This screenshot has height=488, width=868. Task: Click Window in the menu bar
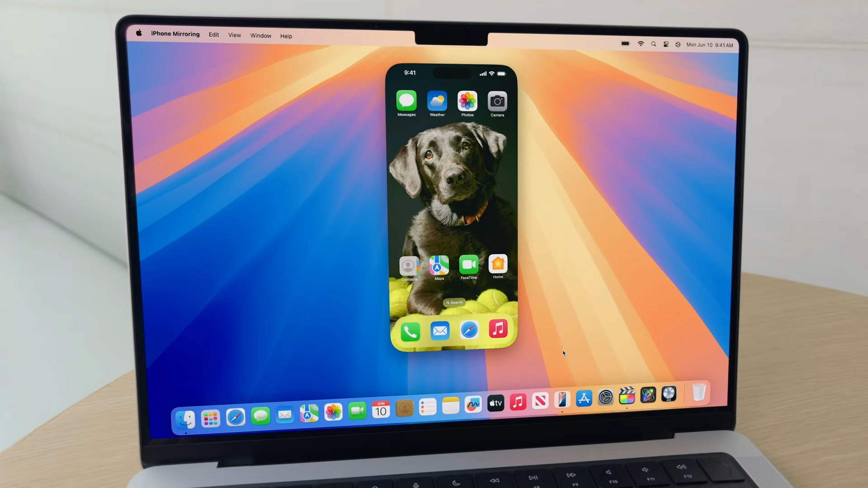(x=260, y=36)
